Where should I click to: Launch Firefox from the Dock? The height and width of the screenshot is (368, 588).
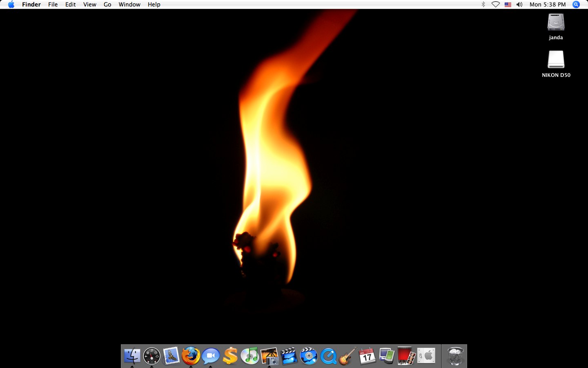(x=191, y=356)
